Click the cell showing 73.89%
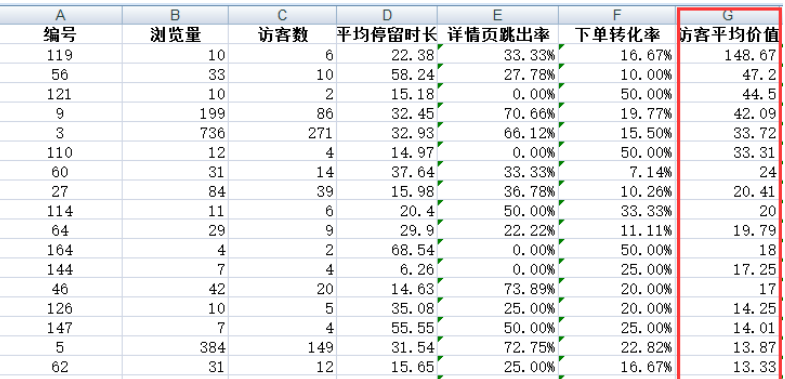785x379 pixels. 498,288
